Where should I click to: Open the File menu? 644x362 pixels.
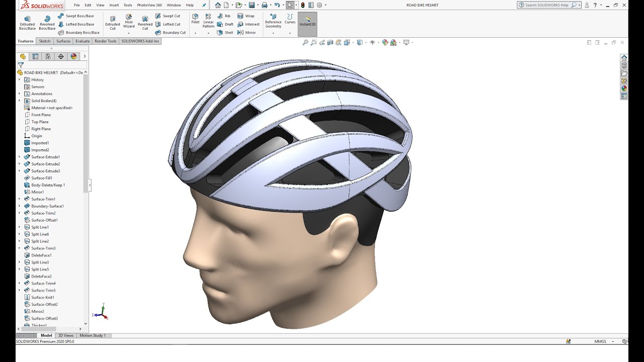(77, 5)
